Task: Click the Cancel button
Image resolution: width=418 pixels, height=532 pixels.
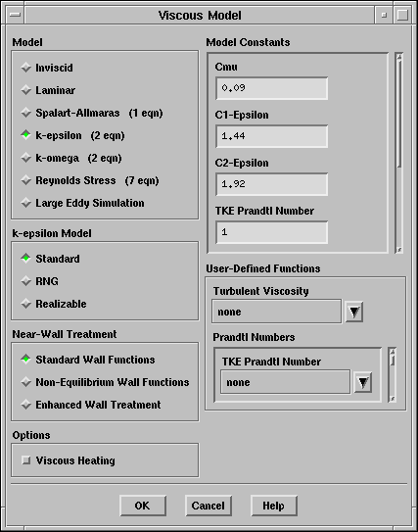Action: (x=209, y=506)
